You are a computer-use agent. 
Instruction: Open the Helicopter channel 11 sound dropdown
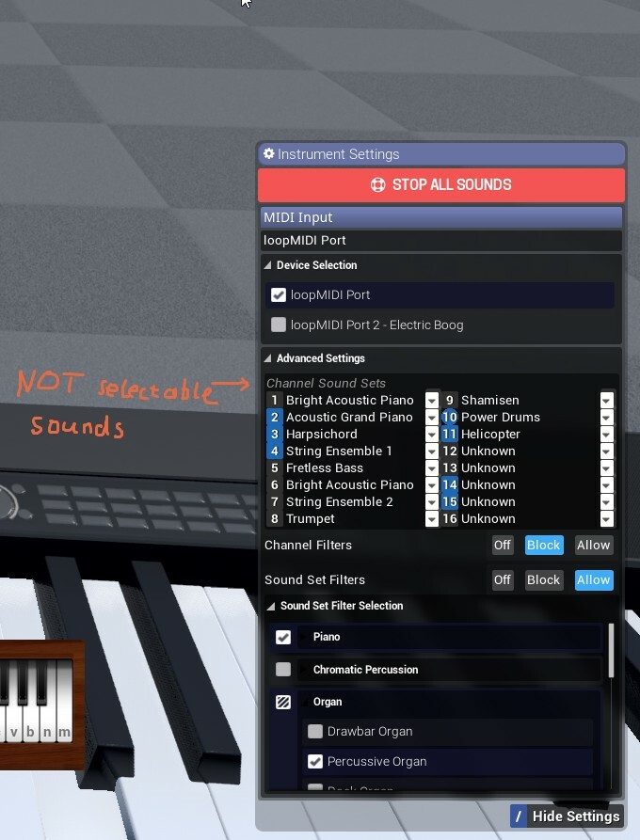coord(607,435)
